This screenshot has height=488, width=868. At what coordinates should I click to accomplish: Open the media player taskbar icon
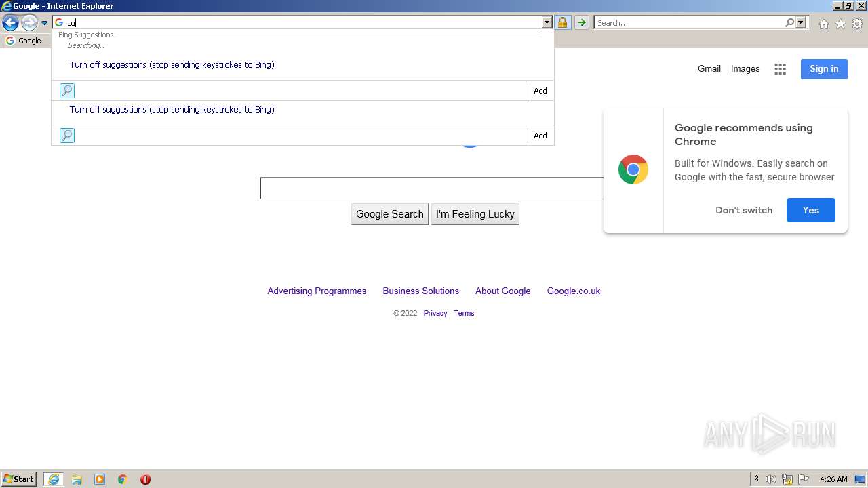pos(100,479)
